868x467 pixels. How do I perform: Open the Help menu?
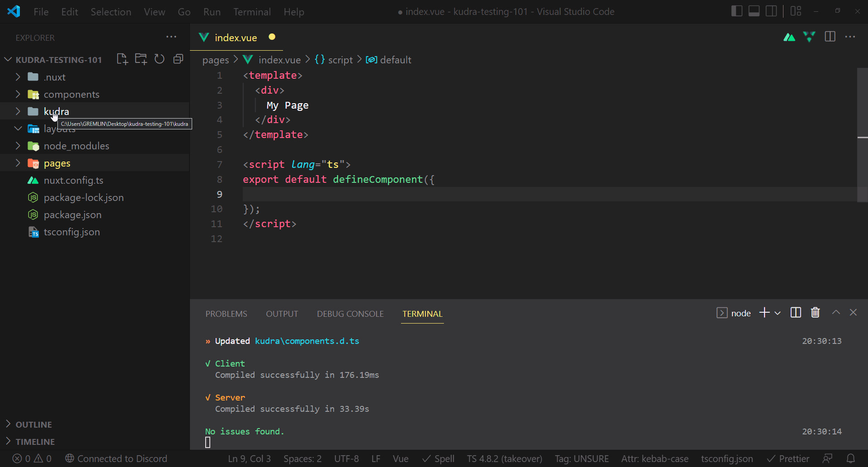tap(294, 12)
